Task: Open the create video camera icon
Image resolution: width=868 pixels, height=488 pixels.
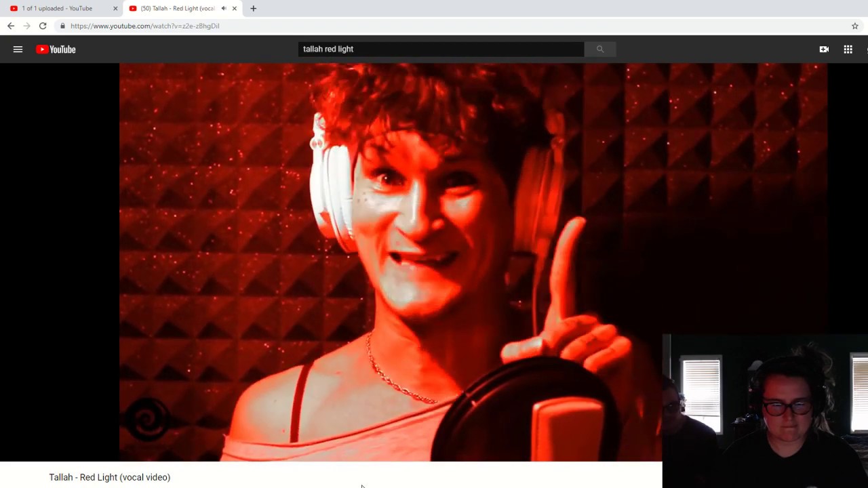Action: [x=824, y=49]
